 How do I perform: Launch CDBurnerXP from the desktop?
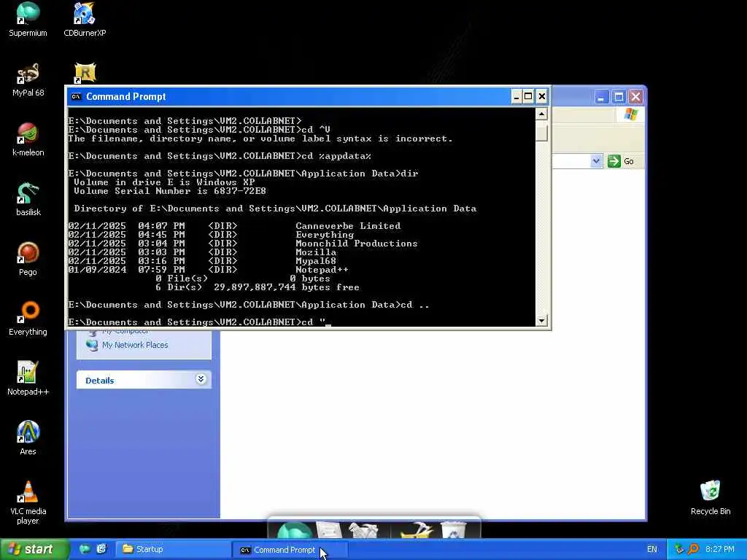[x=85, y=20]
